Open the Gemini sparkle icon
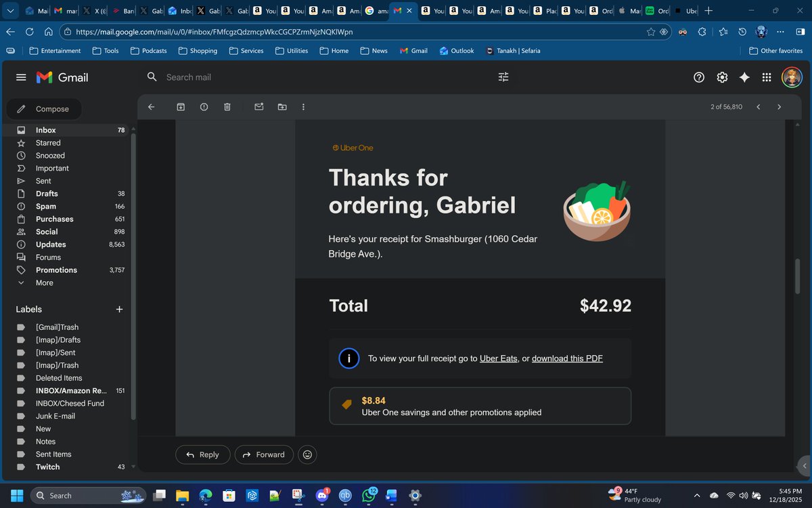The image size is (812, 508). point(744,77)
